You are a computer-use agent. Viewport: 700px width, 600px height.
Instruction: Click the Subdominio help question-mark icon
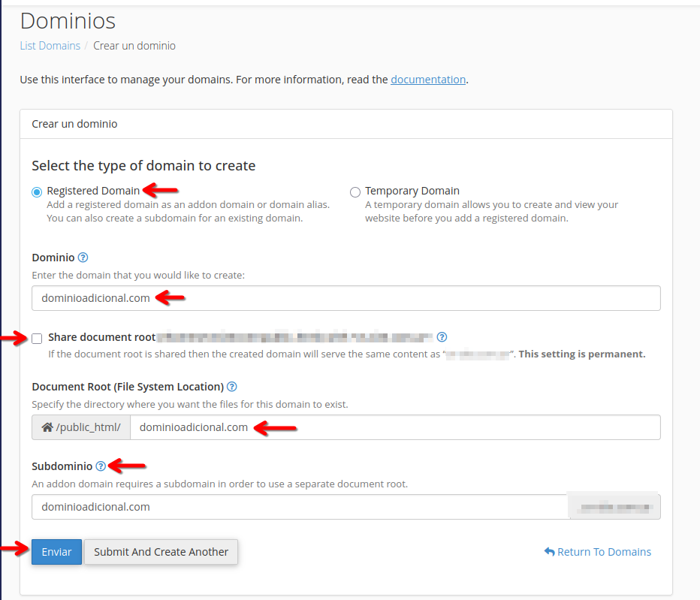click(x=101, y=466)
